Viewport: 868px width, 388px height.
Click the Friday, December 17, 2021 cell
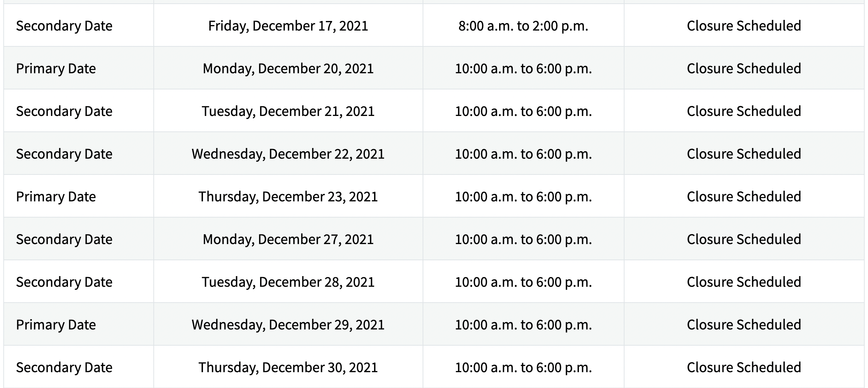tap(288, 26)
